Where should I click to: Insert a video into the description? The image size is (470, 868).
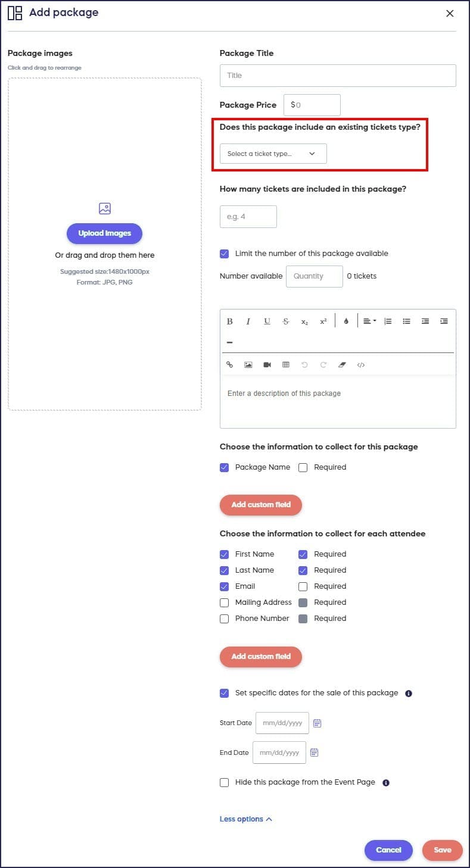tap(267, 365)
